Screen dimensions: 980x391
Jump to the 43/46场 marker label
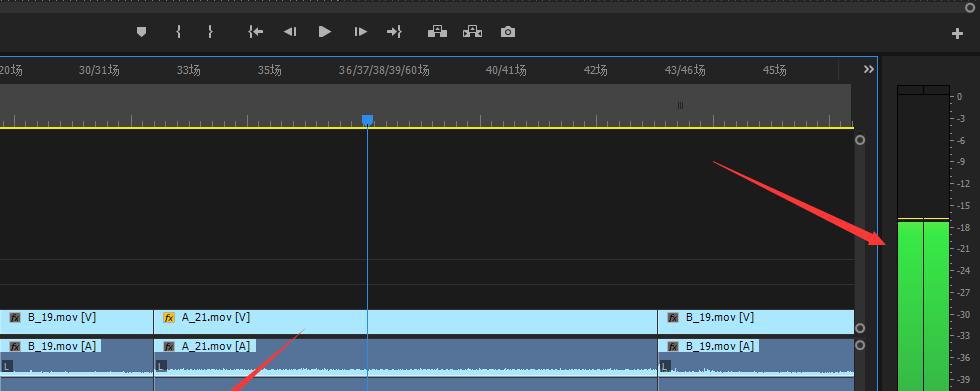pos(685,71)
